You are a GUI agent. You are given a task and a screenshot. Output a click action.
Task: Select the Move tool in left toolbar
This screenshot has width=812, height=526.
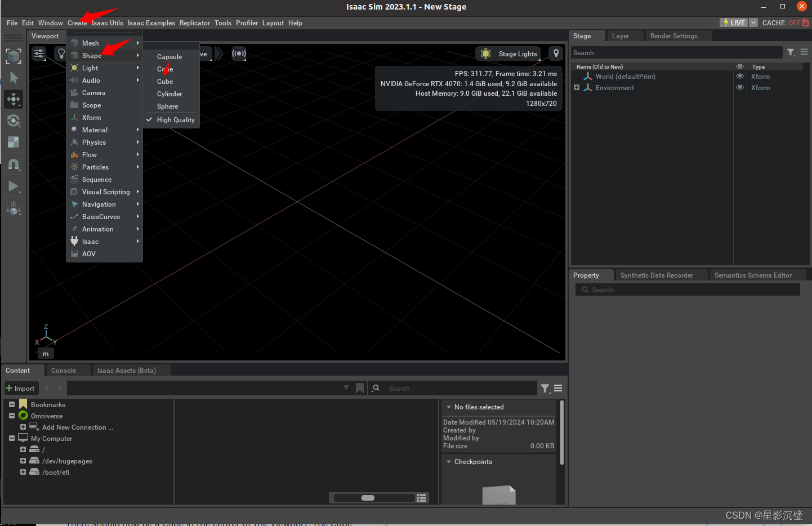point(14,99)
